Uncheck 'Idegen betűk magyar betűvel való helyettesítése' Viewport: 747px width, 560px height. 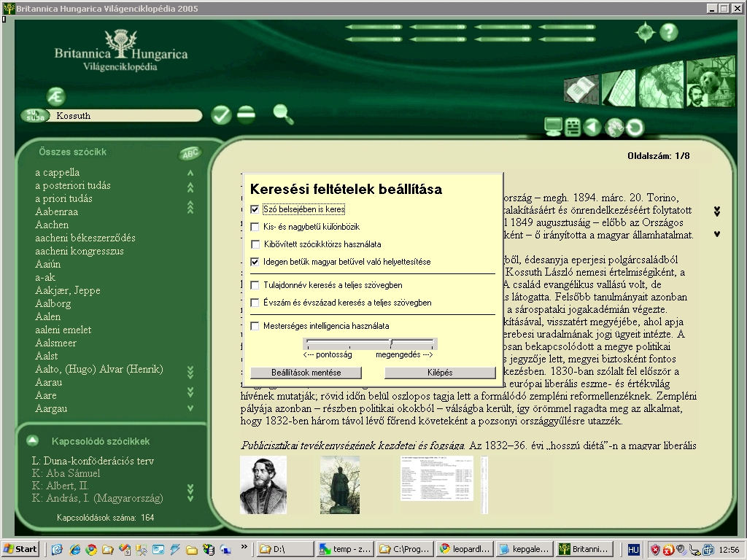pyautogui.click(x=255, y=262)
